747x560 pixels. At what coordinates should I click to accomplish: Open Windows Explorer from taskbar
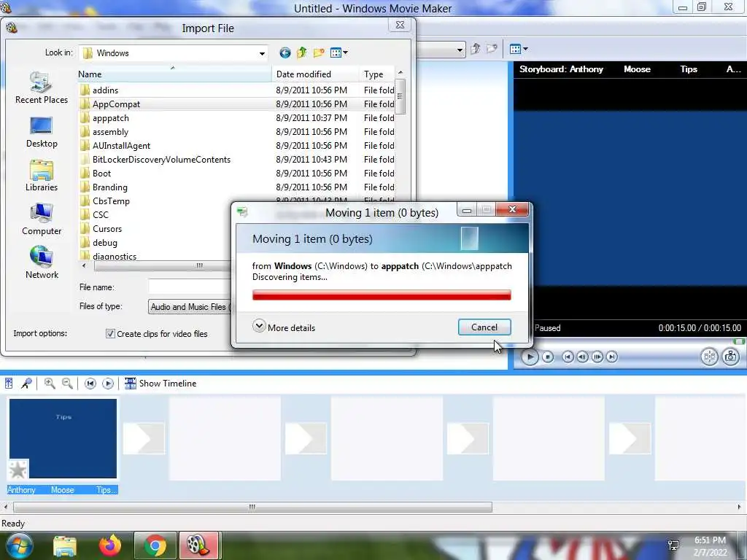pyautogui.click(x=65, y=545)
